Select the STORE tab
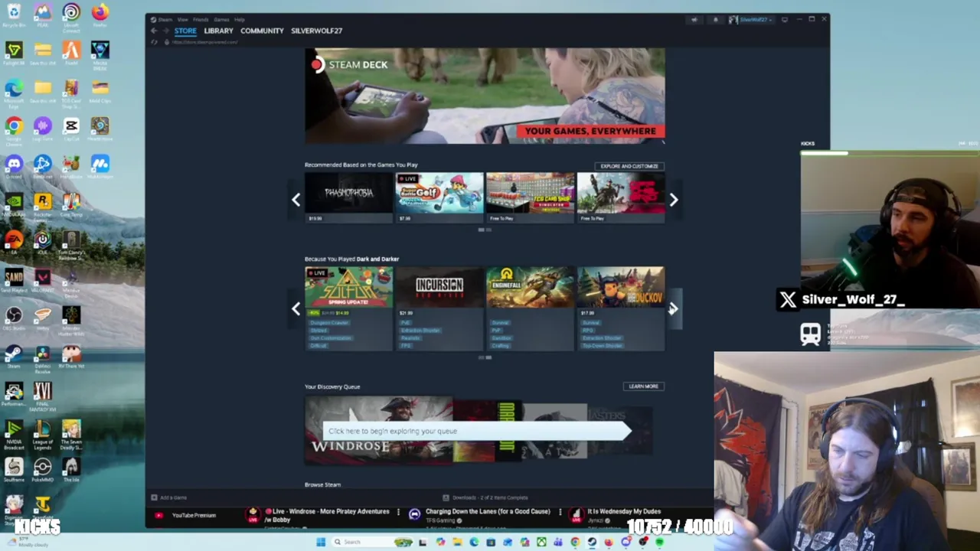Viewport: 980px width, 551px height. 185,31
